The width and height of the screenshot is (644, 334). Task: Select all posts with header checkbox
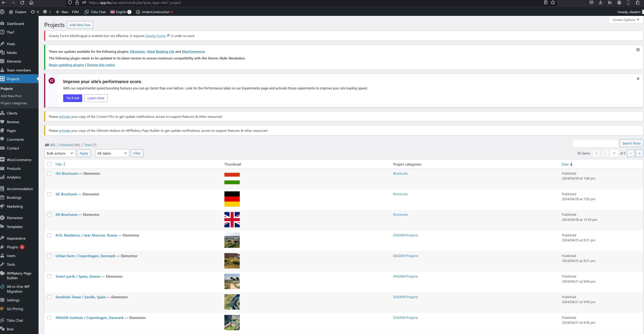click(49, 164)
